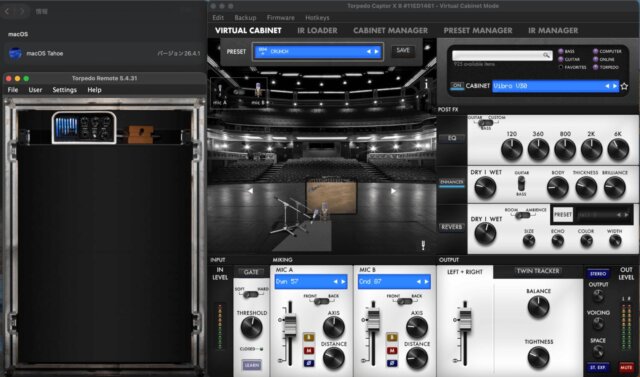Click the Enhancer Brilliance knob
Screen dimensions: 640x377
[615, 188]
